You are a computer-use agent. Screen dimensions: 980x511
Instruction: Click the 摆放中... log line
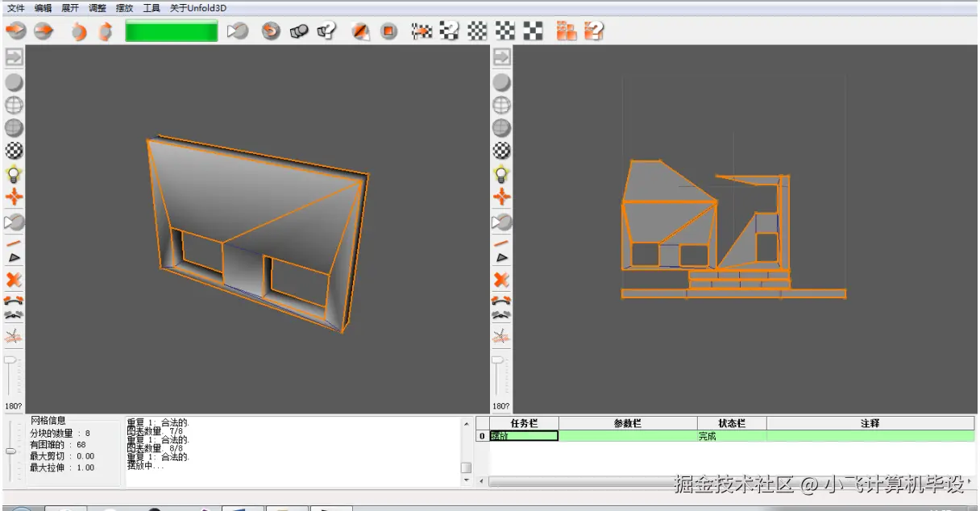point(146,465)
